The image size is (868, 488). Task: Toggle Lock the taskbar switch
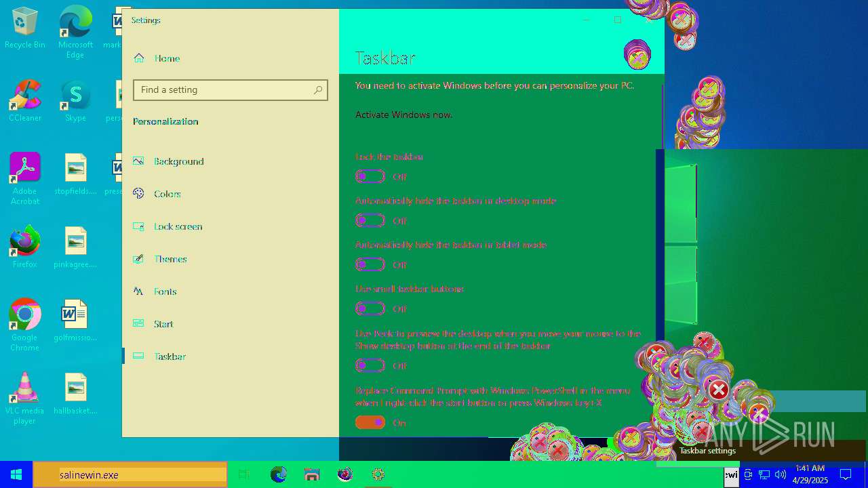coord(370,176)
